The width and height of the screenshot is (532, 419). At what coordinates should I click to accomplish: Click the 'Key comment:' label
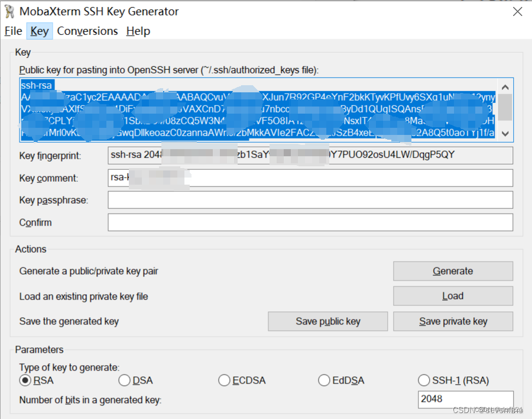[48, 178]
